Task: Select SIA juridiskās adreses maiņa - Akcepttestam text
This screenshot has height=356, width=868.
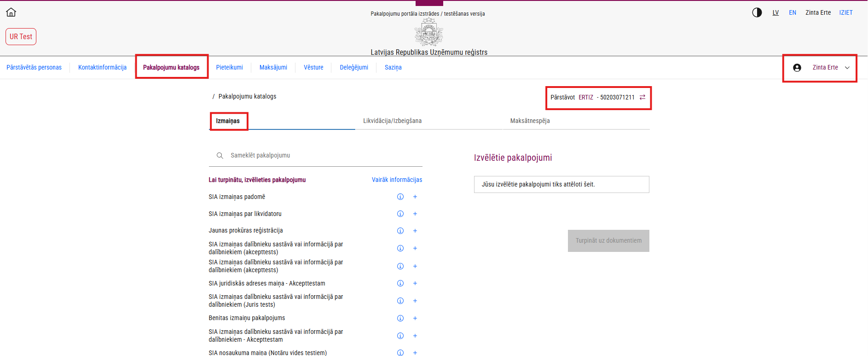Action: pos(267,283)
